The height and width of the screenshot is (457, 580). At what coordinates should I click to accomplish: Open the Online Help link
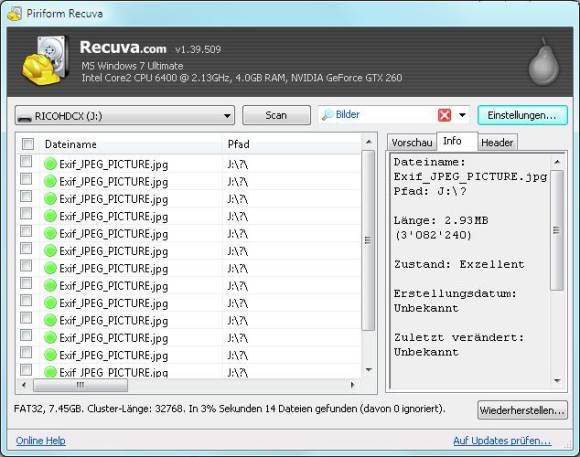point(41,441)
